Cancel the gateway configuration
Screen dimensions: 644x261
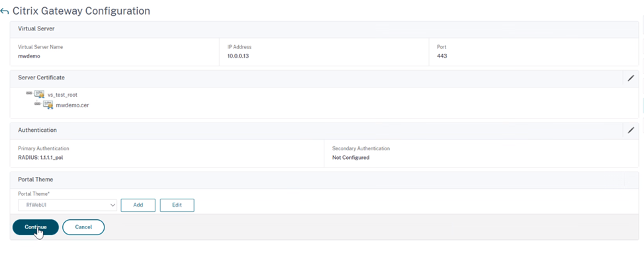click(83, 227)
